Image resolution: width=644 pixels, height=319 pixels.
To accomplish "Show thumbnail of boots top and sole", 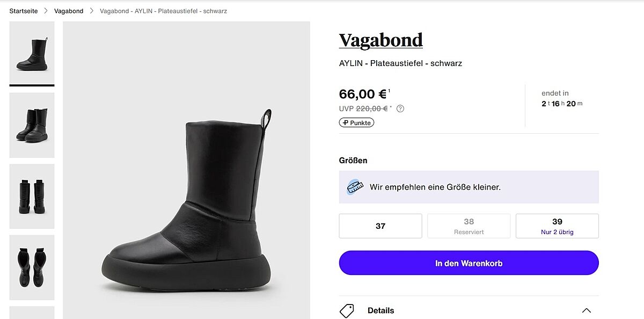I will [x=32, y=267].
